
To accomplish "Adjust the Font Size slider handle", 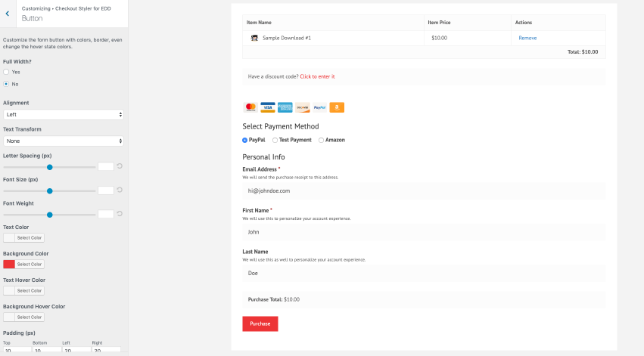I will [x=50, y=191].
